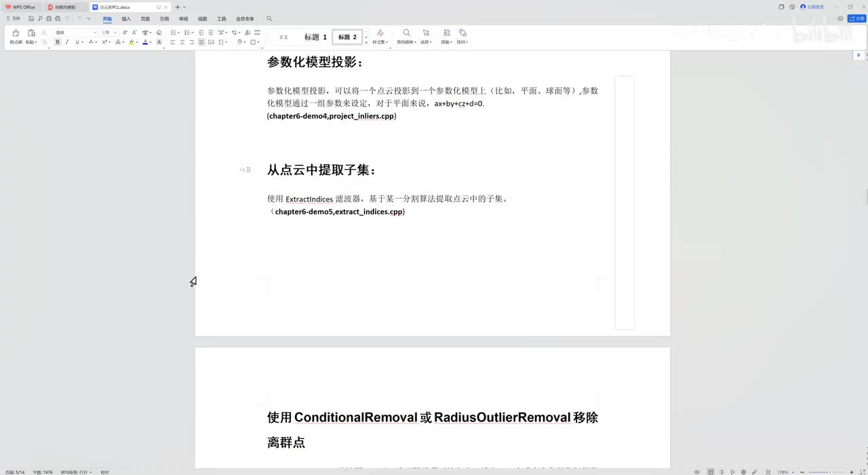This screenshot has height=475, width=868.
Task: Click the highlight color pen swatch
Action: coord(132,42)
